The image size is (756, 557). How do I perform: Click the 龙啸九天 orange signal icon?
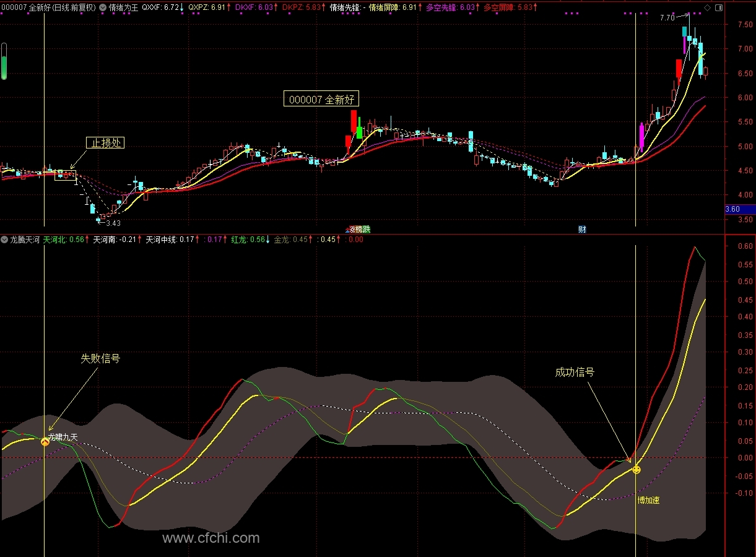(x=45, y=442)
